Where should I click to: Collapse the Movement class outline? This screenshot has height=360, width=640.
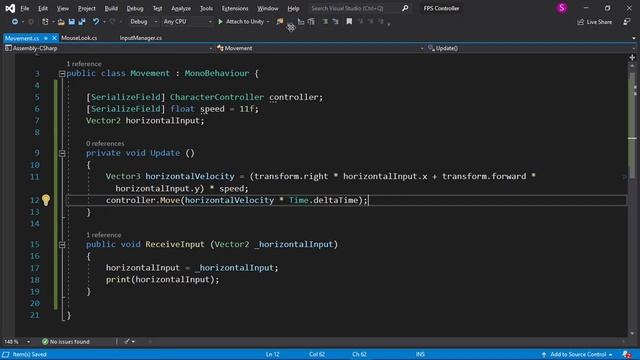point(62,74)
